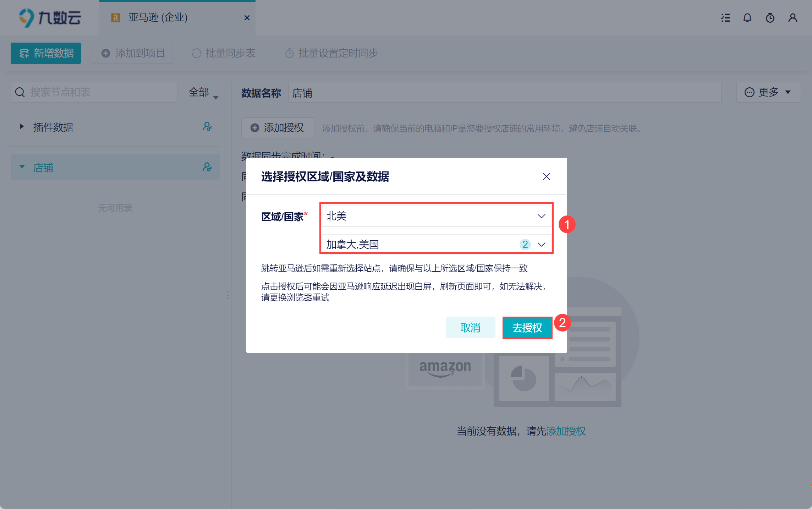Close the 亚马逊 (企业) tab

[247, 18]
